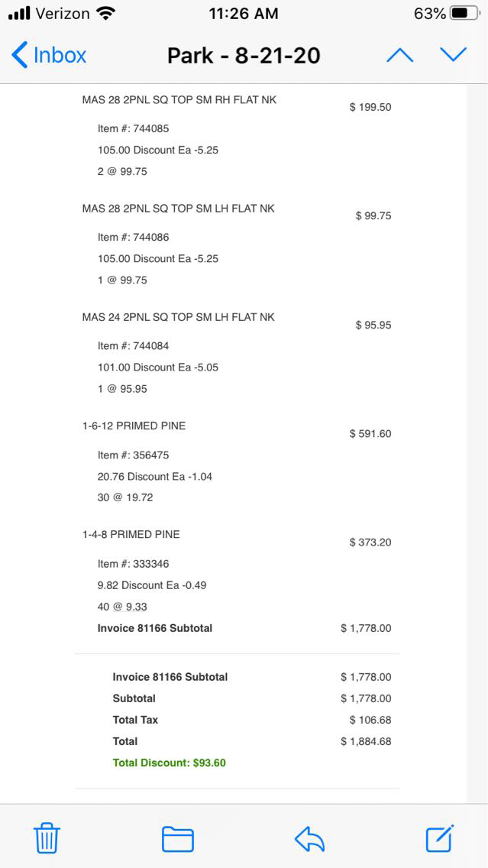
Task: Go to previous message with up chevron
Action: click(399, 55)
